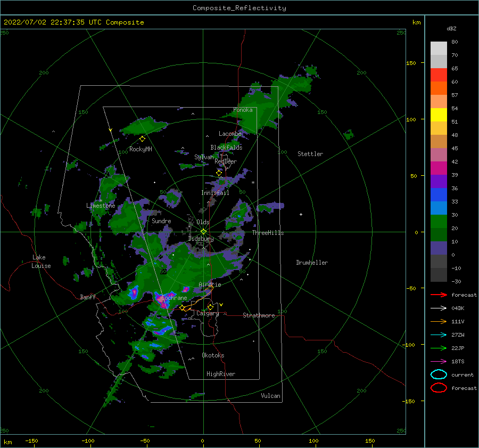
Task: Click the -150 tick on the bottom axis
Action: tap(31, 441)
